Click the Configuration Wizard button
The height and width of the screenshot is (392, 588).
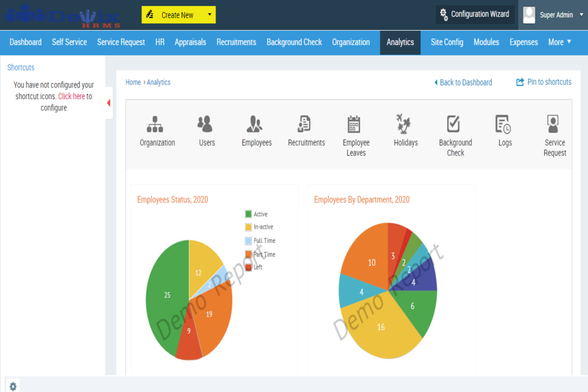click(475, 15)
